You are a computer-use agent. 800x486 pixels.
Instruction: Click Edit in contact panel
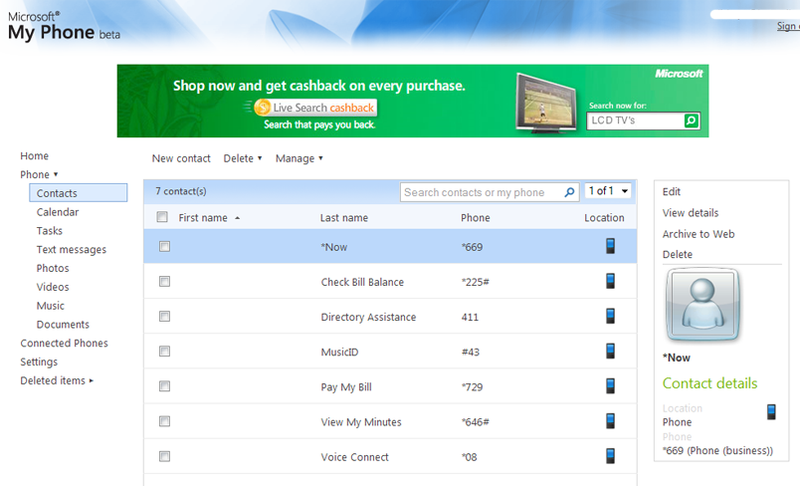point(671,192)
